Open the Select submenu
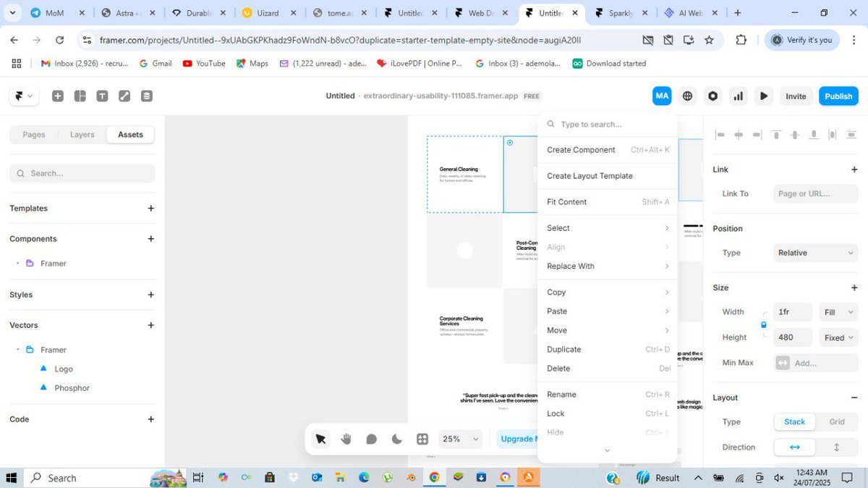The height and width of the screenshot is (488, 868). coord(608,228)
